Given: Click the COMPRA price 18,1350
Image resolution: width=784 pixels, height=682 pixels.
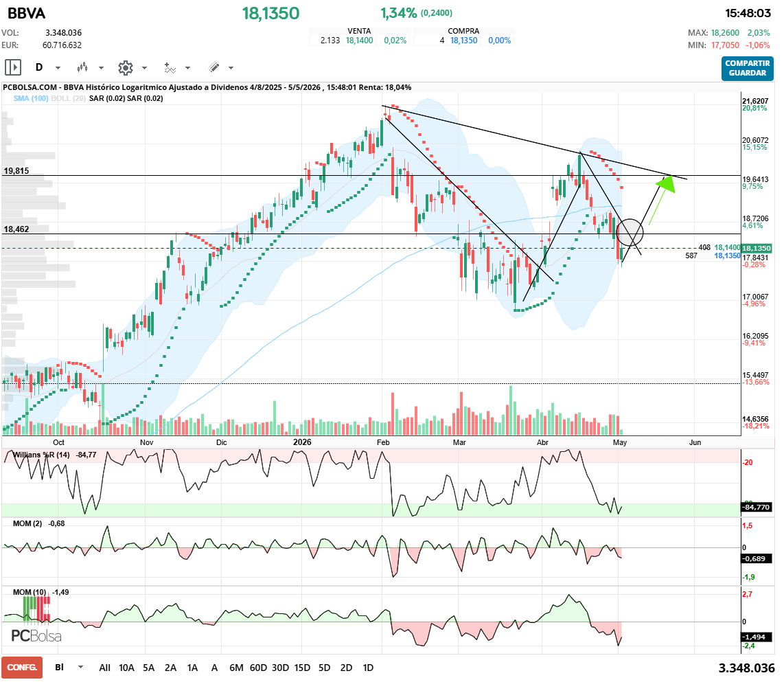Looking at the screenshot, I should [464, 41].
